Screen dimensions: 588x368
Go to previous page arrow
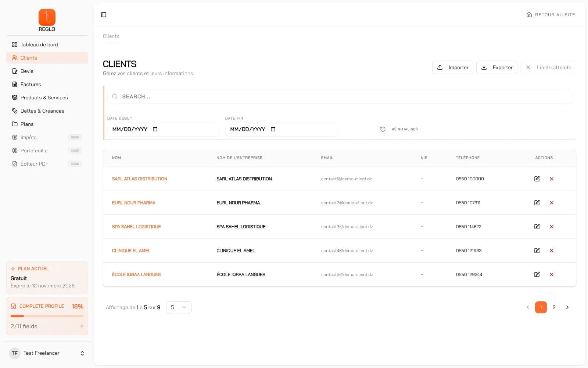coord(528,307)
